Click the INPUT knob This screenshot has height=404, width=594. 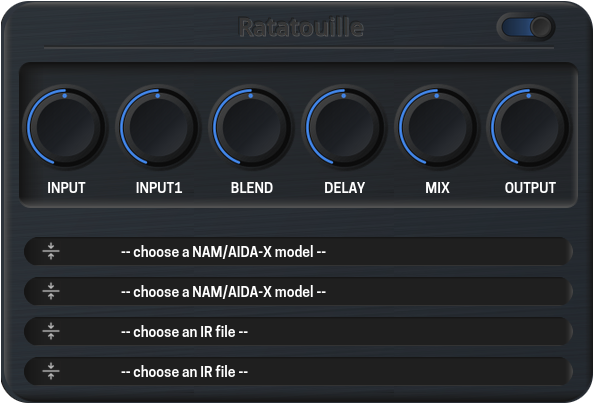click(66, 127)
